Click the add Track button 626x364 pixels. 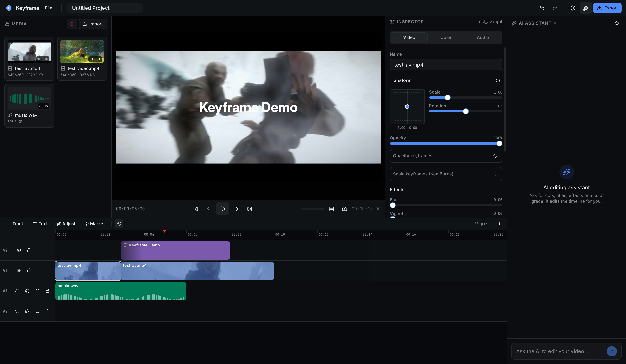click(15, 224)
